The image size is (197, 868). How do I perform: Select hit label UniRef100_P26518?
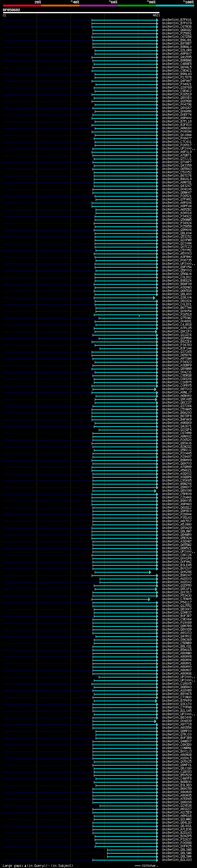177,314
